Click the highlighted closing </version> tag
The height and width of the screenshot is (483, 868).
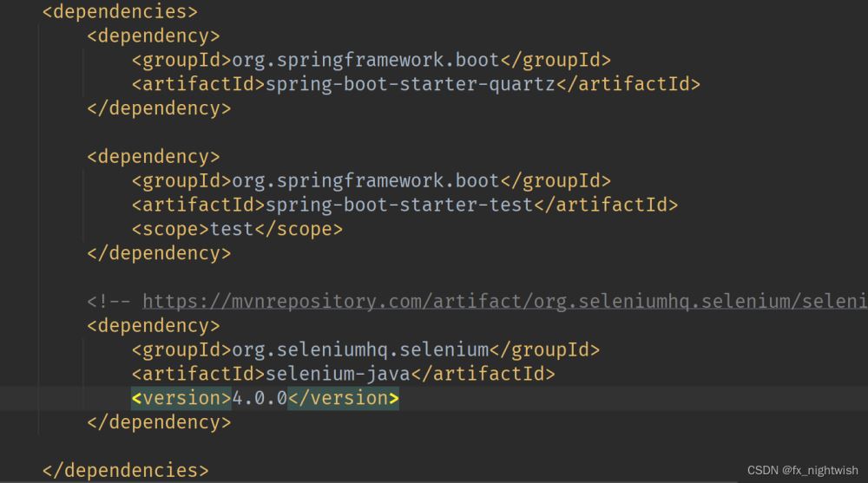343,398
